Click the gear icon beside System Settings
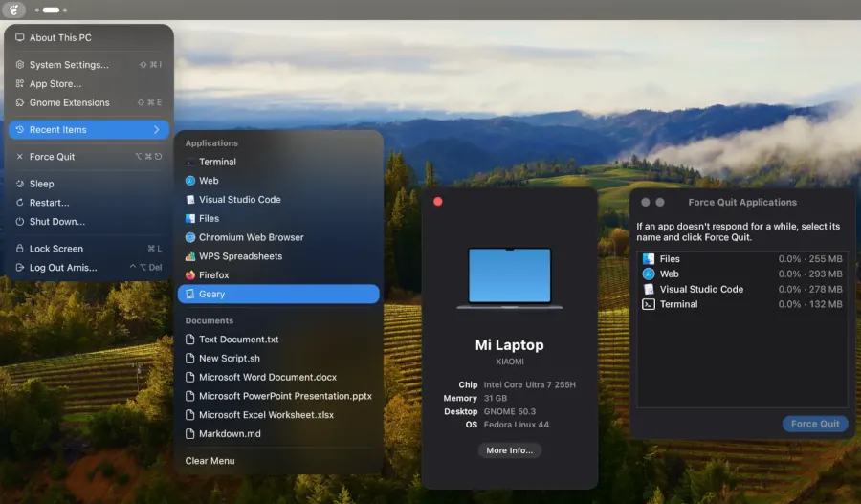The height and width of the screenshot is (504, 861). (20, 64)
